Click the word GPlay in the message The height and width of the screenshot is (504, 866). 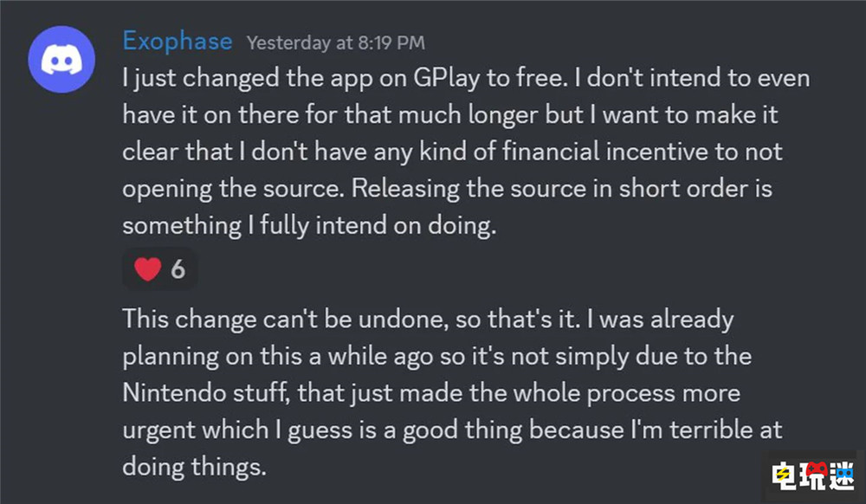(446, 79)
